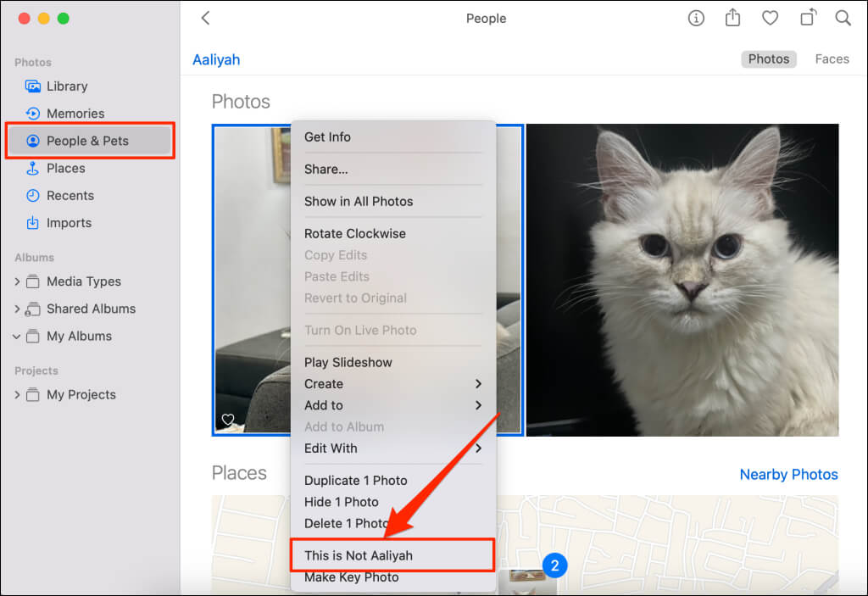Screen dimensions: 868x596
Task: Open Imports in the sidebar
Action: 88,223
